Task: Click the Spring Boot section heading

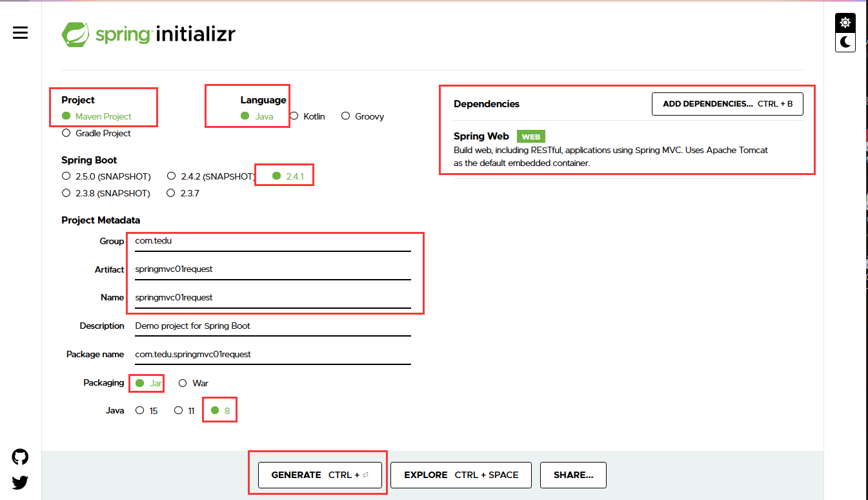Action: [x=89, y=160]
